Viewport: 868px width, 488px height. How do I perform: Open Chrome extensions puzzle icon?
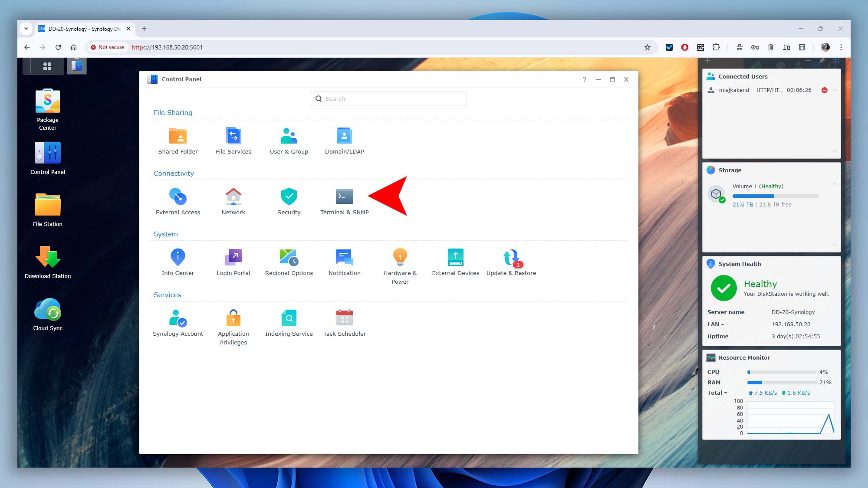click(x=716, y=47)
